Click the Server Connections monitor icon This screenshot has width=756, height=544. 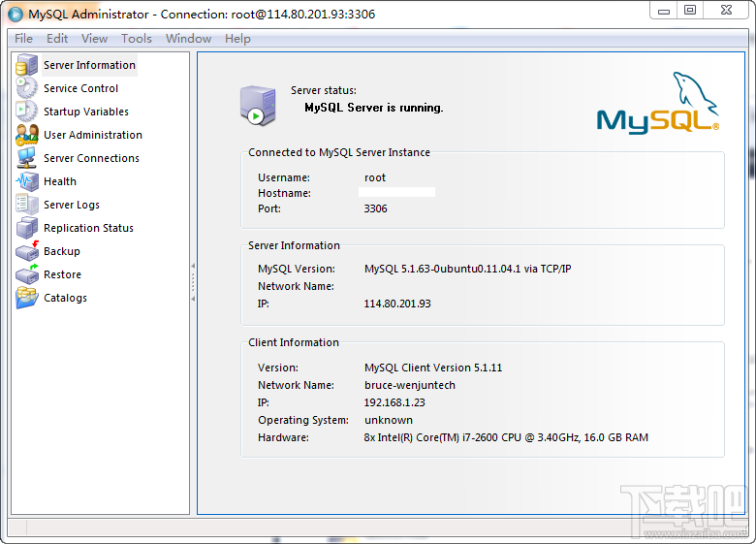tap(26, 158)
